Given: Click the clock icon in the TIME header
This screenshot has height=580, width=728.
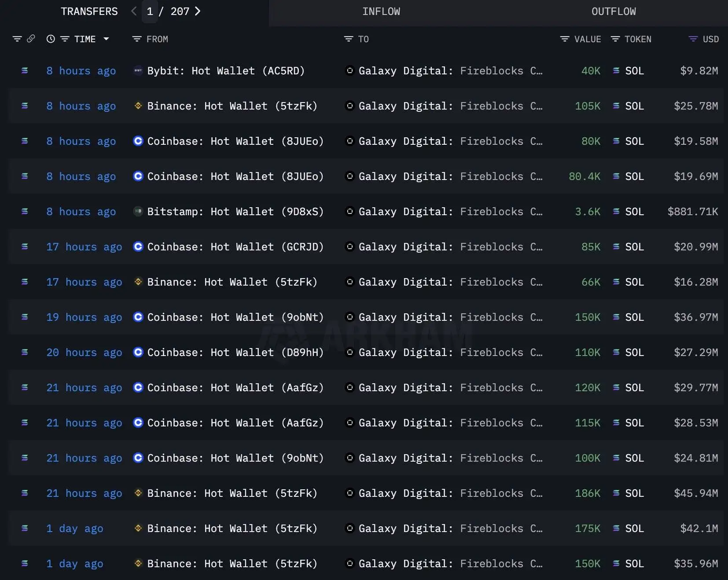Looking at the screenshot, I should [51, 39].
